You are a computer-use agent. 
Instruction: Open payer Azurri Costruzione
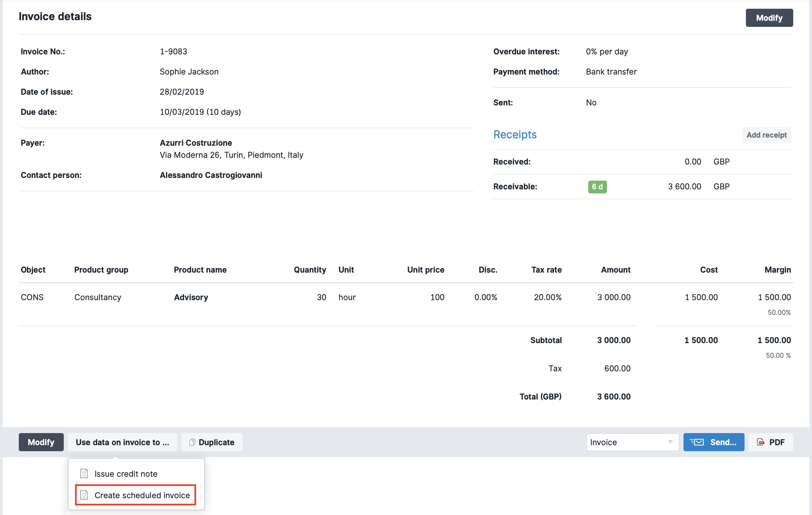(x=196, y=143)
